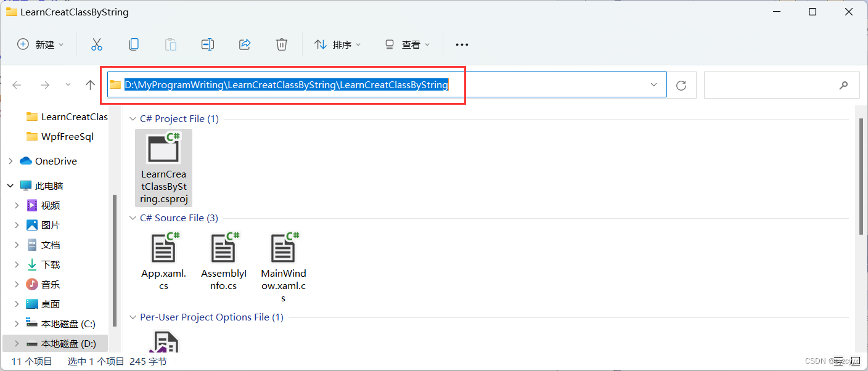Click inside the search box

(780, 84)
